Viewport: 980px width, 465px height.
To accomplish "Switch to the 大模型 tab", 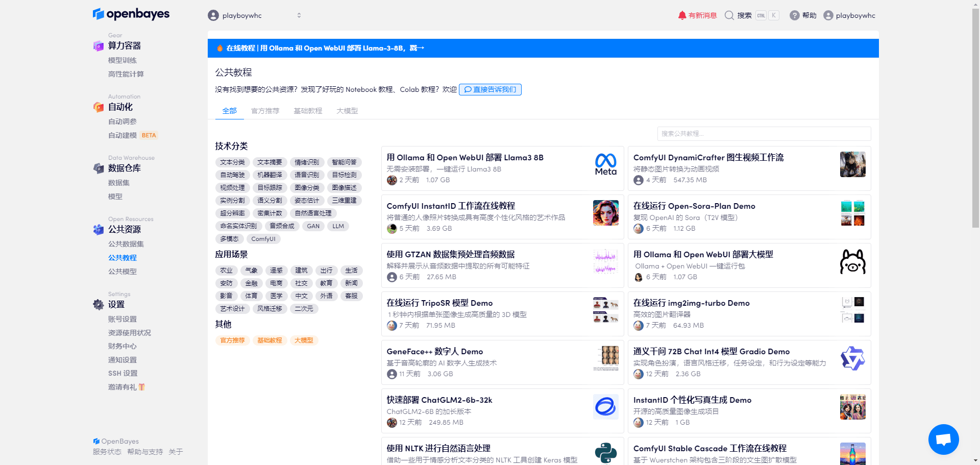I will tap(347, 111).
